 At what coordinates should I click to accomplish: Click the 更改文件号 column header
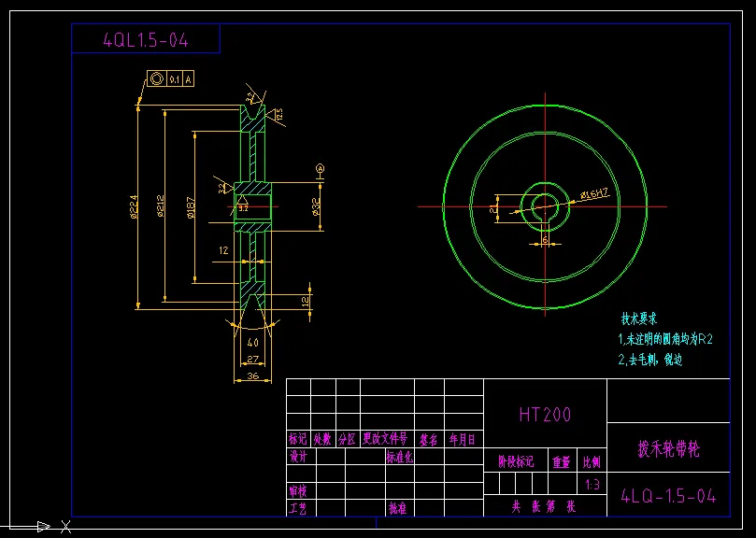(x=386, y=439)
